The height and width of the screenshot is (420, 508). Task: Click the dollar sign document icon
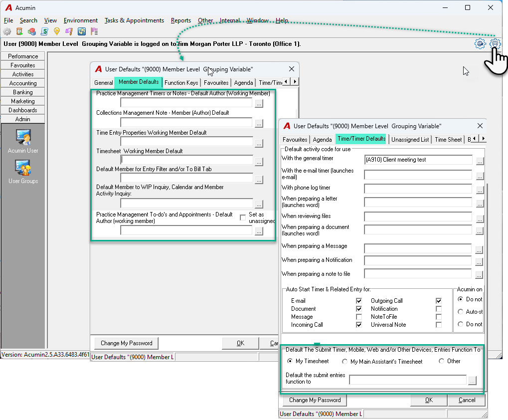[44, 31]
